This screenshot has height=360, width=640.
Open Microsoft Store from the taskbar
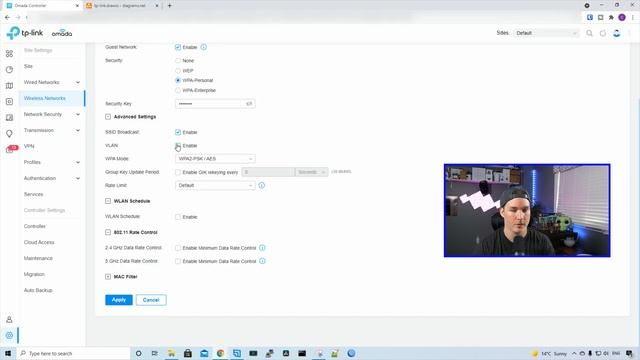click(188, 353)
